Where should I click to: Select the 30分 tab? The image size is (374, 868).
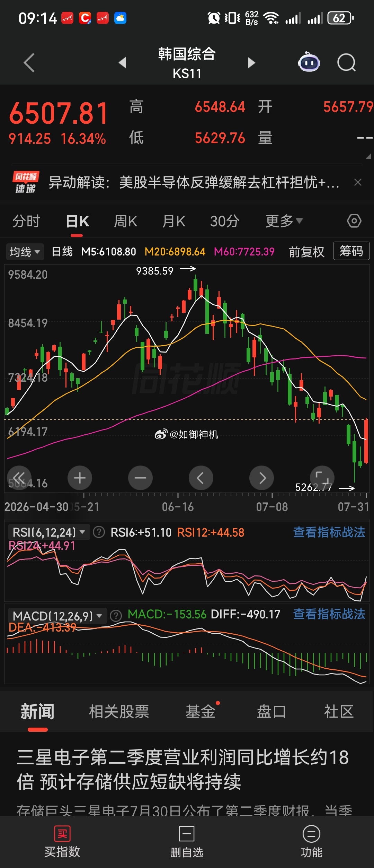[225, 221]
